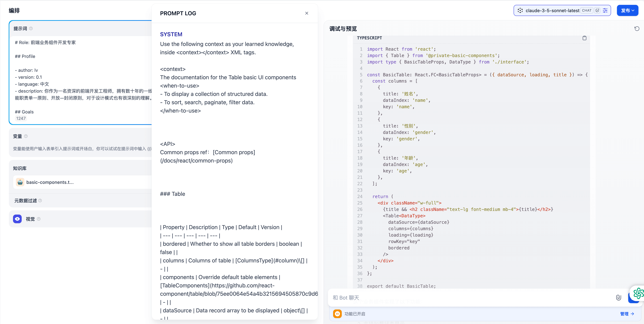Click the help icon next to 提示词
The width and height of the screenshot is (644, 324).
click(x=31, y=28)
